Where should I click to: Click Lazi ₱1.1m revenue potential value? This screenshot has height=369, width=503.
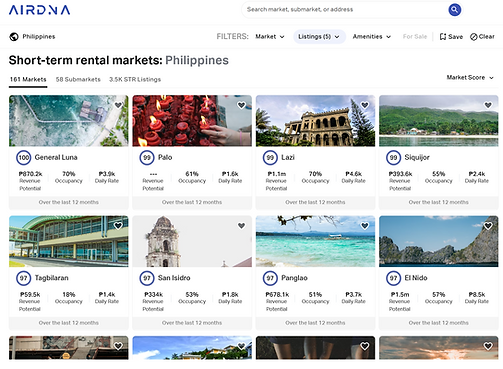click(x=276, y=174)
